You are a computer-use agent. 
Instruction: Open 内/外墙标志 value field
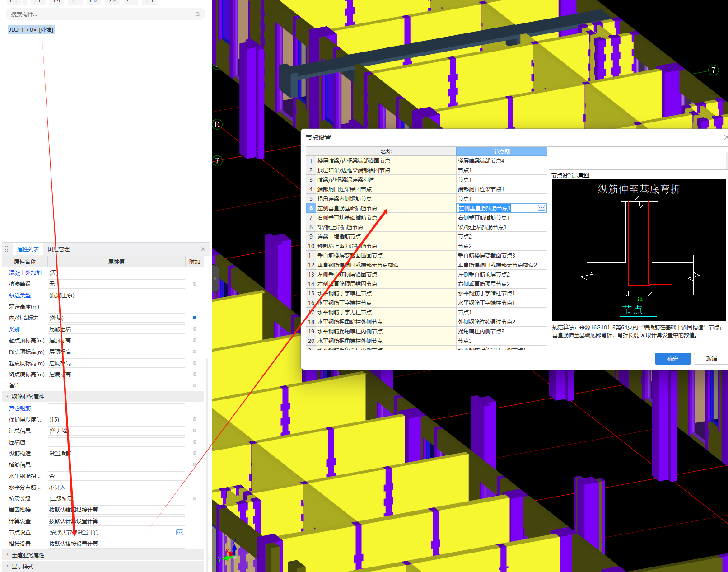click(x=117, y=318)
